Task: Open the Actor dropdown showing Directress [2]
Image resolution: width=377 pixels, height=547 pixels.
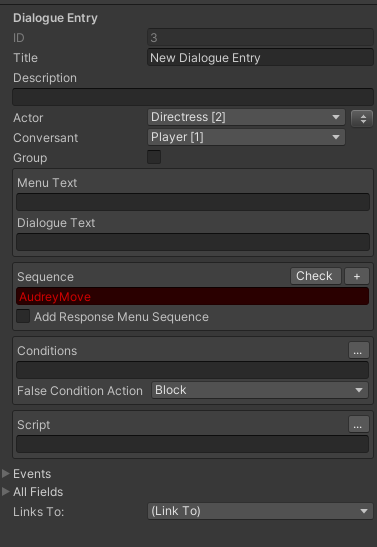Action: [x=246, y=117]
